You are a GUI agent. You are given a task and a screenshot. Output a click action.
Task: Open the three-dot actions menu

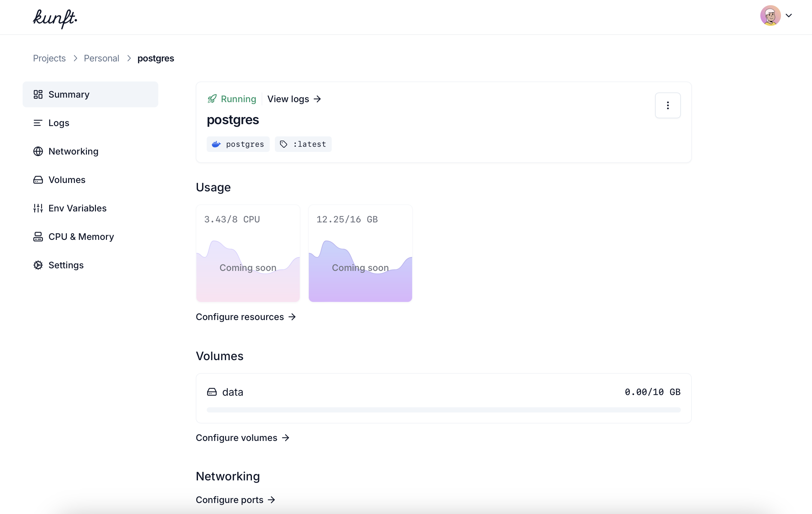coord(667,105)
